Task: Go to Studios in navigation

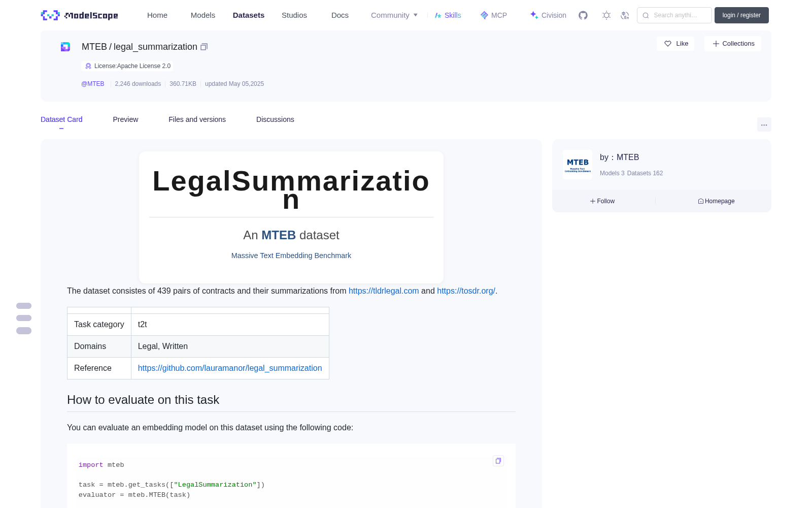Action: point(294,15)
